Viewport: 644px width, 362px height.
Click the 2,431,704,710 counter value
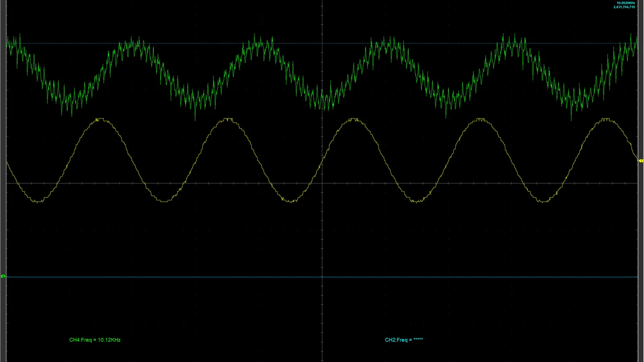624,7
